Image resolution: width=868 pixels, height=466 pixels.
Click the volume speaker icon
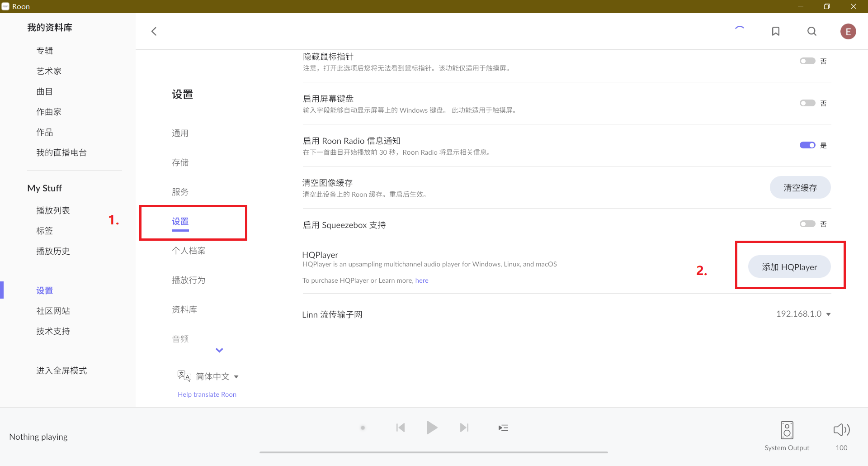(x=841, y=430)
